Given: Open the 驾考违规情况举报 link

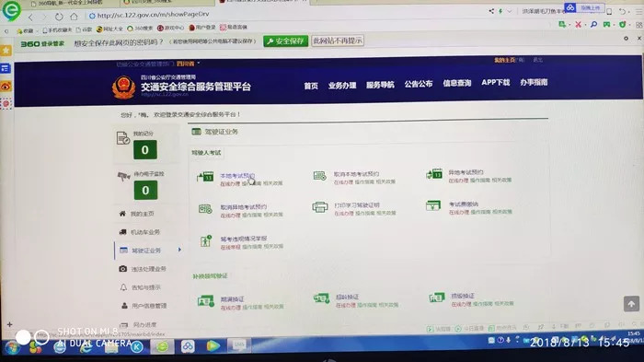Looking at the screenshot, I should coord(244,239).
